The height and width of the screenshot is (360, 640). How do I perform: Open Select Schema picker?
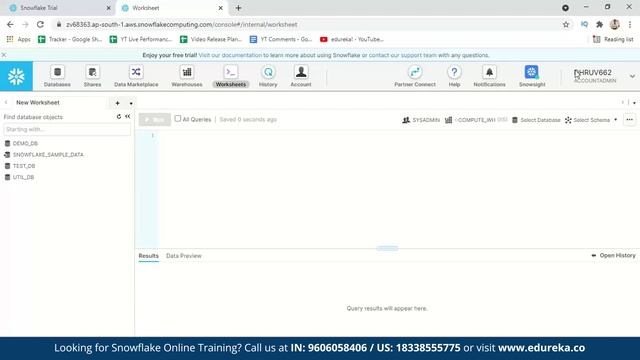(x=591, y=120)
